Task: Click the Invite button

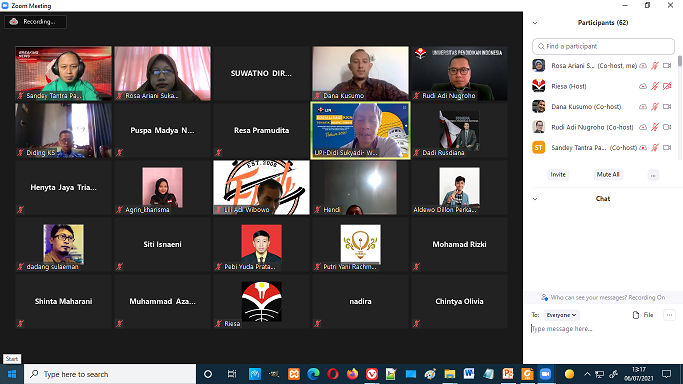Action: (x=558, y=175)
